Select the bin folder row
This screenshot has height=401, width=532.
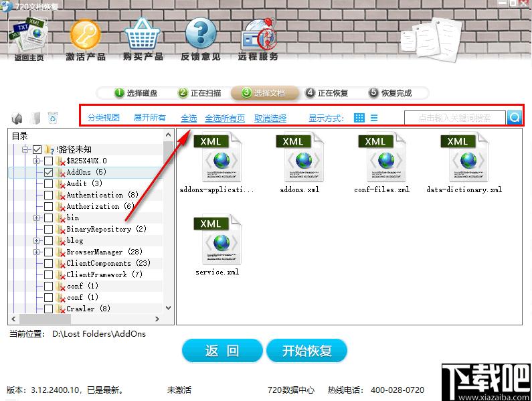tap(73, 218)
